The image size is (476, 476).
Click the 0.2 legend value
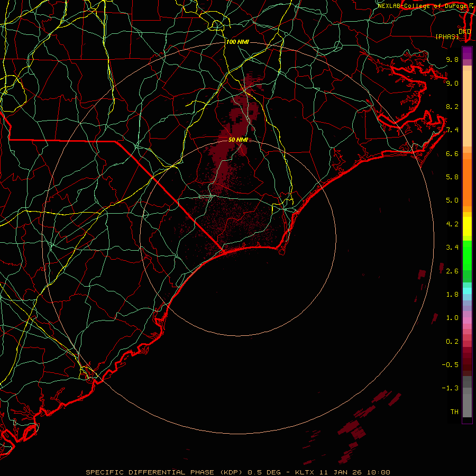[452, 342]
